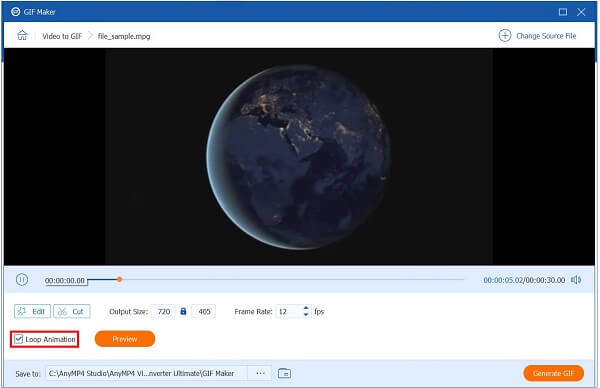Toggle the aspect ratio lock icon

[x=183, y=311]
